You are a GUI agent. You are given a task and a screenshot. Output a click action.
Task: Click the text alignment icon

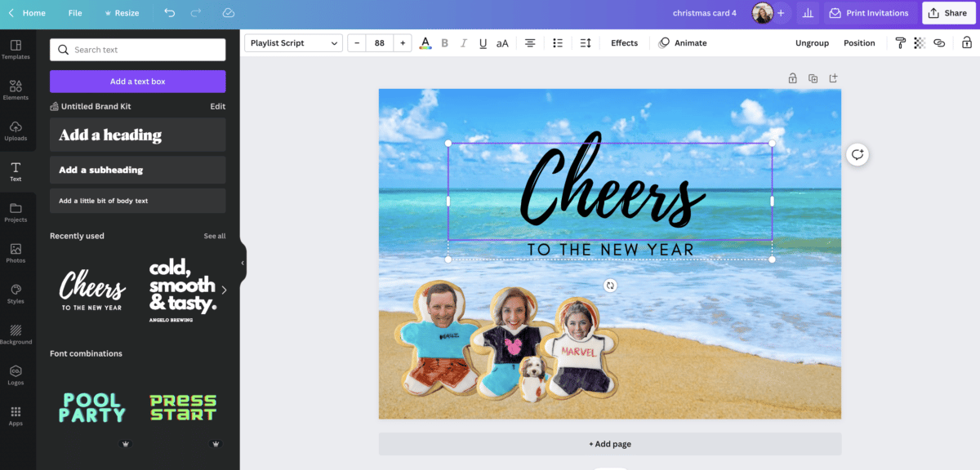click(530, 43)
